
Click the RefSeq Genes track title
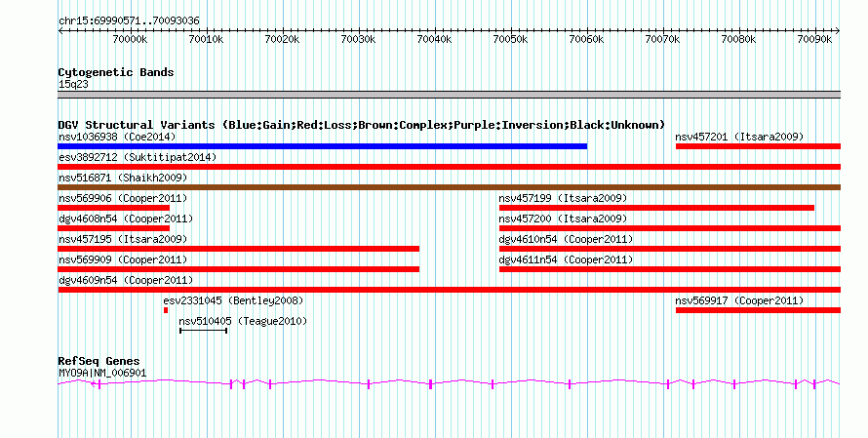(99, 361)
